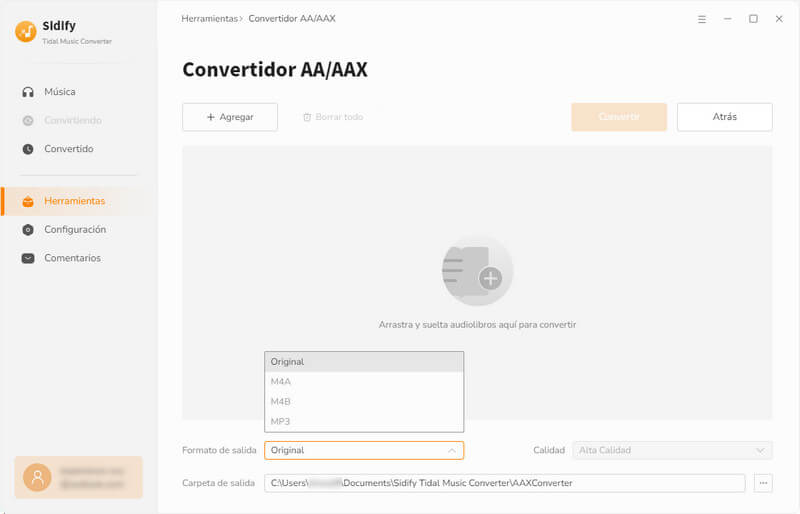Screen dimensions: 800x514
Task: Choose M4B output format
Action: pos(364,402)
